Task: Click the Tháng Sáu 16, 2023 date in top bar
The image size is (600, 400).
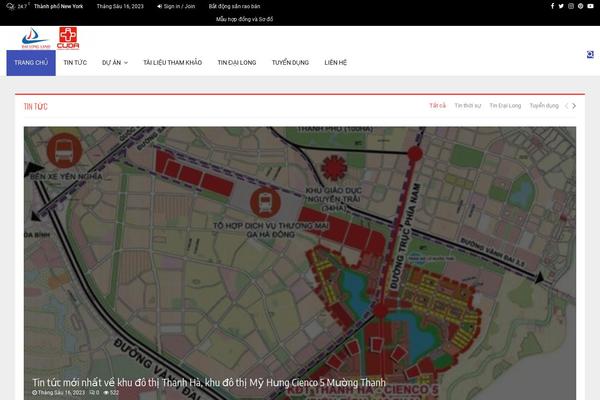Action: [x=120, y=6]
